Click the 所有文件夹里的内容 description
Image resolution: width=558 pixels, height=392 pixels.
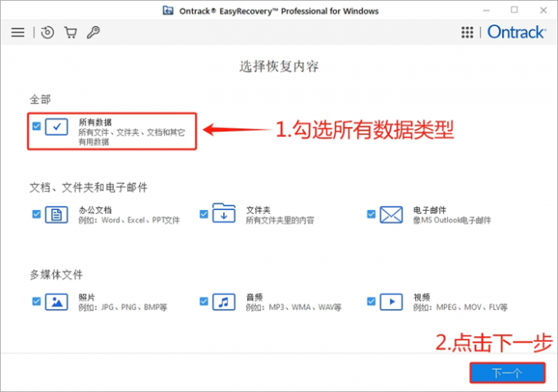(280, 220)
